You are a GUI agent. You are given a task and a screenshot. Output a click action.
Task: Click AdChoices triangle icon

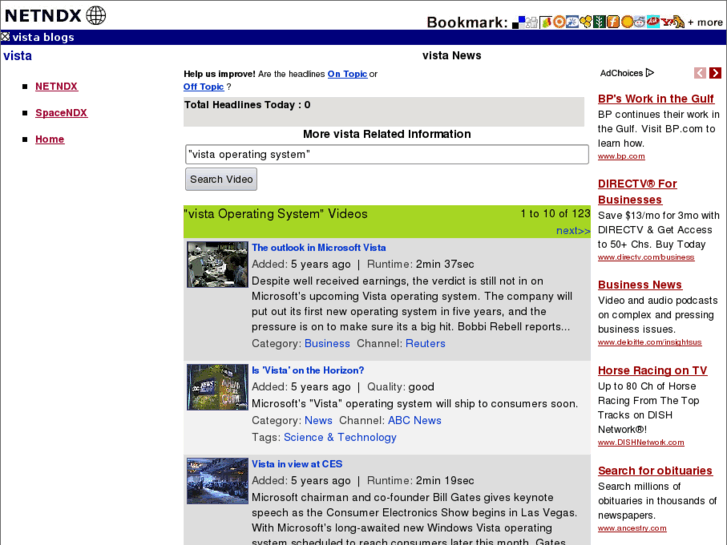click(650, 73)
